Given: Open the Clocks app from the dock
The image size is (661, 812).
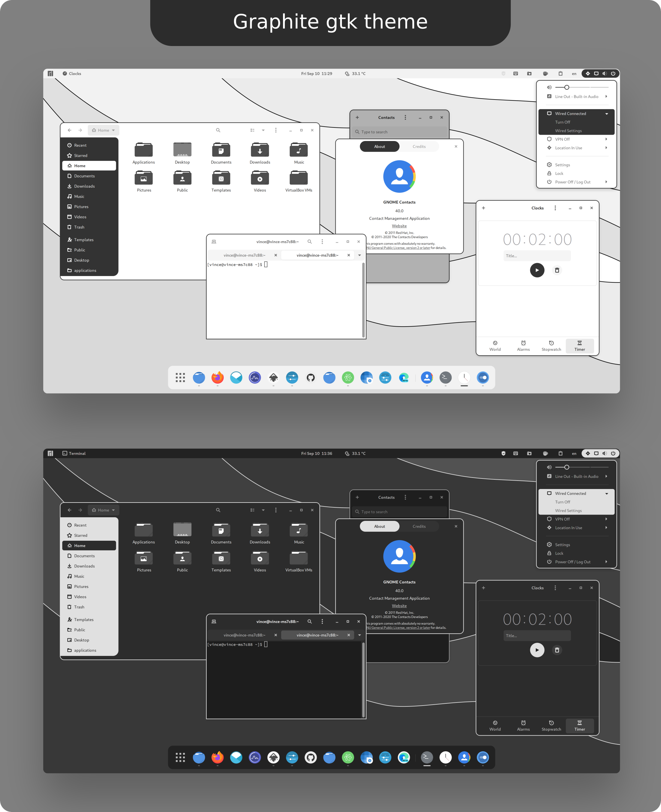Looking at the screenshot, I should click(x=464, y=378).
